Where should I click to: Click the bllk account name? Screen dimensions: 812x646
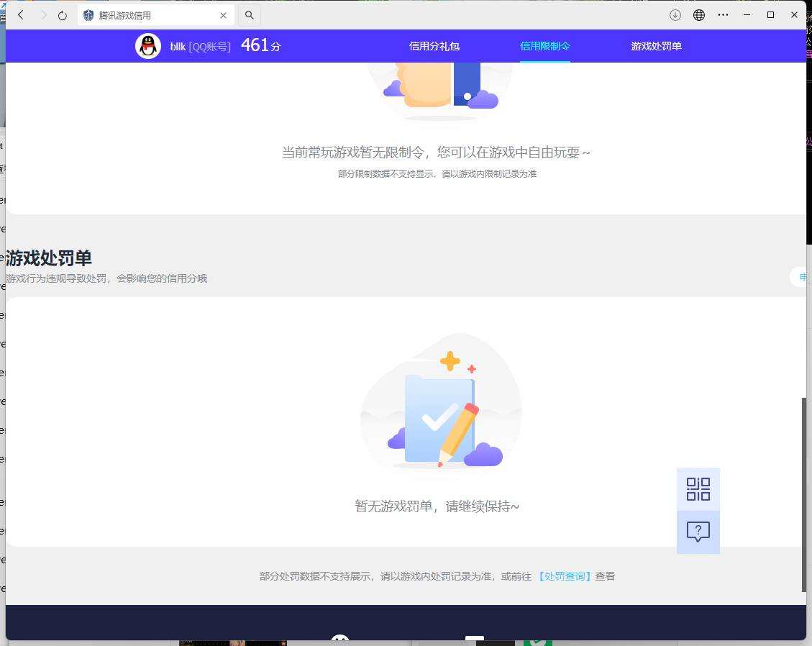tap(178, 47)
